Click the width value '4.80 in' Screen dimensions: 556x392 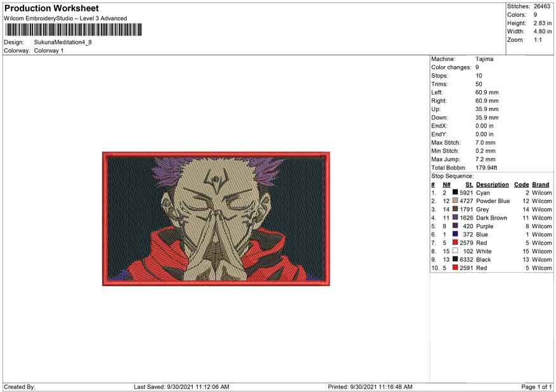click(543, 32)
